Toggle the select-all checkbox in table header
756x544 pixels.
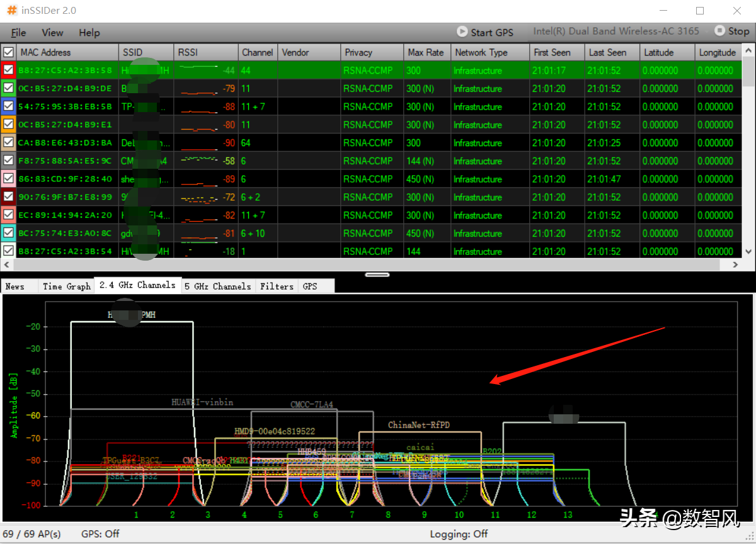click(9, 52)
